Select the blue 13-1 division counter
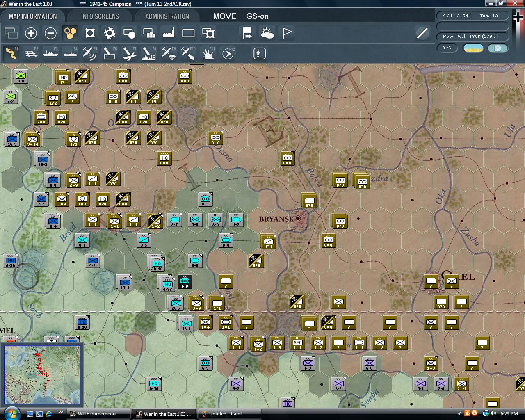525x420 pixels. [125, 282]
